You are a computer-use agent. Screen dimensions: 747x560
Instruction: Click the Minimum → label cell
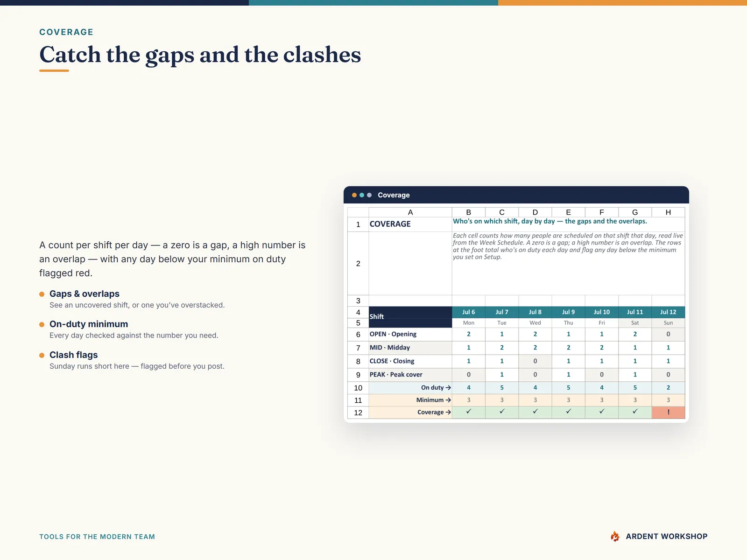[x=410, y=400]
